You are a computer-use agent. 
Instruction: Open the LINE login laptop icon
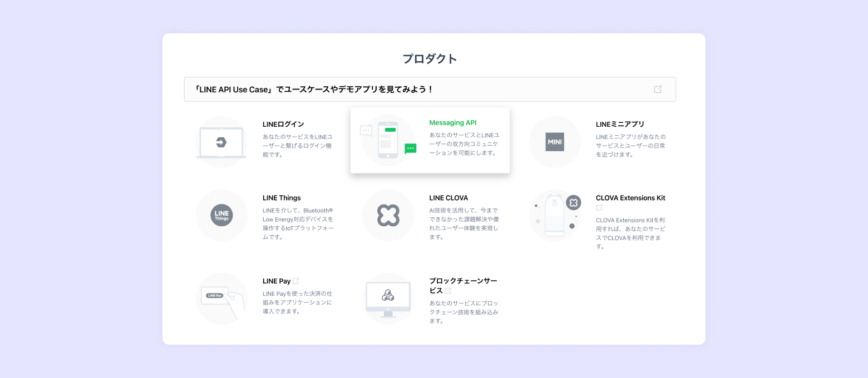click(x=221, y=142)
